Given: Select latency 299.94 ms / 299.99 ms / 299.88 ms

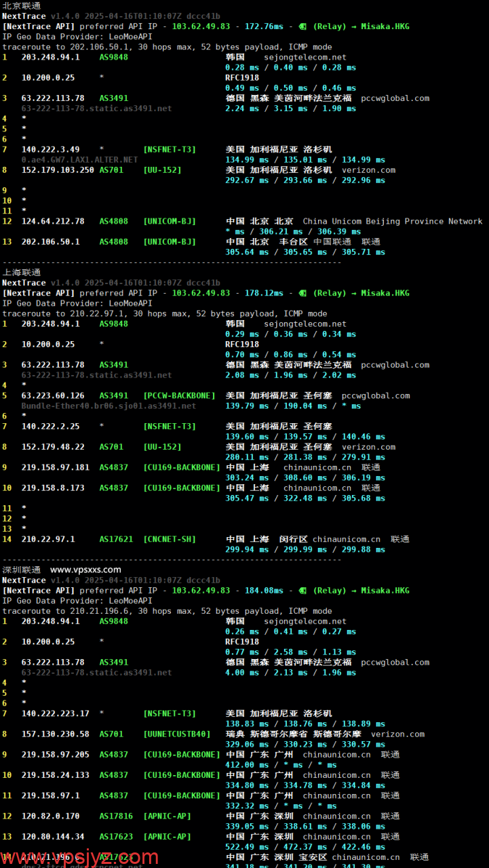Looking at the screenshot, I should (x=305, y=549).
